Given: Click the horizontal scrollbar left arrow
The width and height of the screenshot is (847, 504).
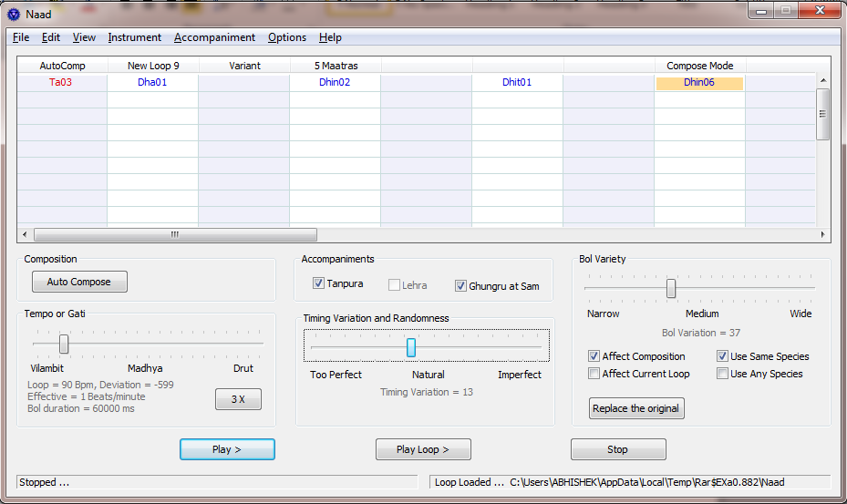Looking at the screenshot, I should (25, 234).
